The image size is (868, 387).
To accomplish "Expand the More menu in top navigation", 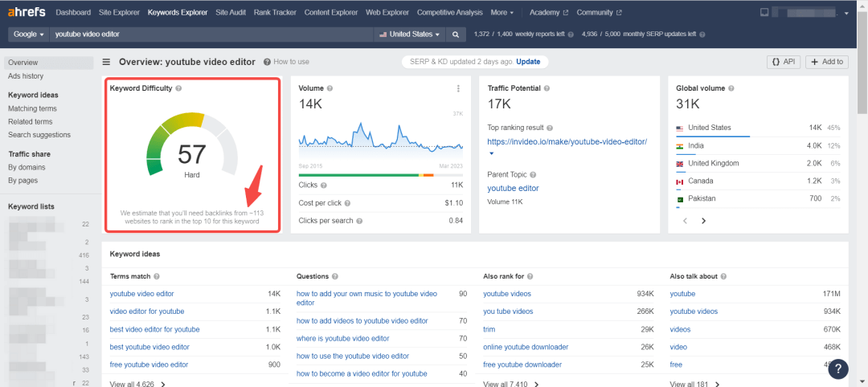I will pyautogui.click(x=502, y=12).
